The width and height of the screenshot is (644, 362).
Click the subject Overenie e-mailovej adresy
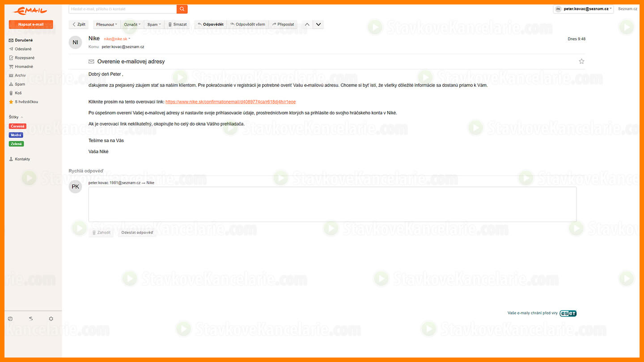point(131,61)
